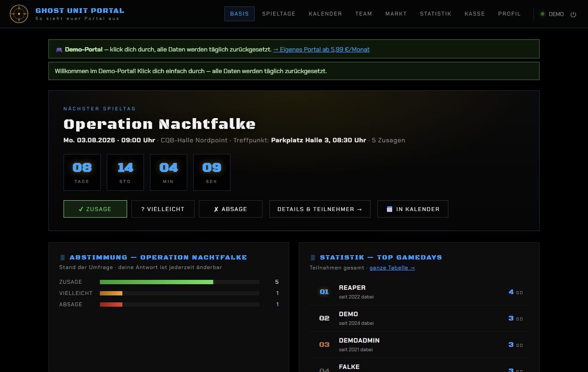Select the DEMOADMIN ranking row
Screen dimensions: 588x372
[x=419, y=345]
